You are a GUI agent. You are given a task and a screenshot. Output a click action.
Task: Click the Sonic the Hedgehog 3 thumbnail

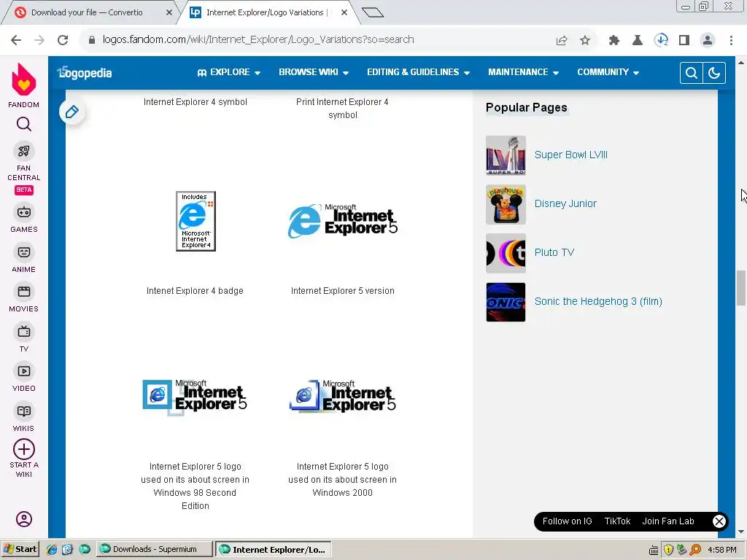506,302
